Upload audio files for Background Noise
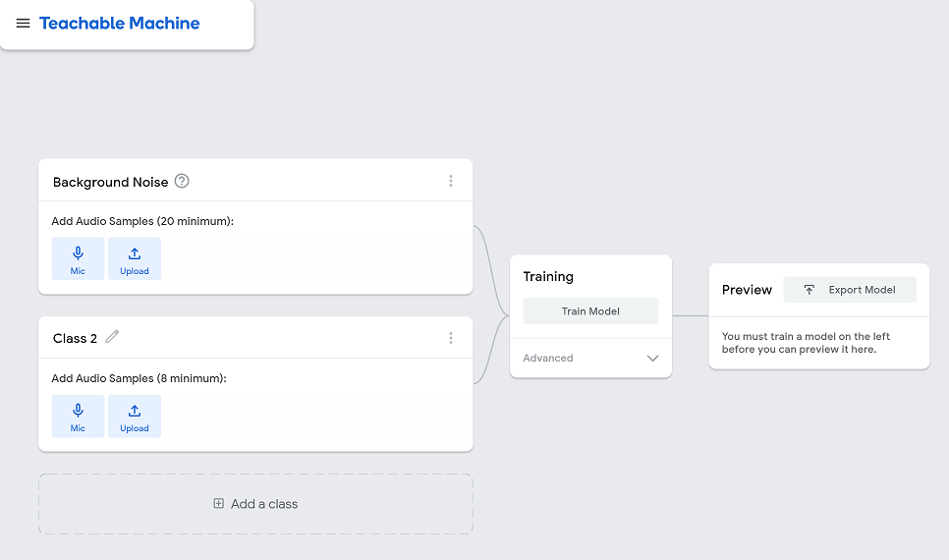Image resolution: width=949 pixels, height=560 pixels. coord(135,258)
